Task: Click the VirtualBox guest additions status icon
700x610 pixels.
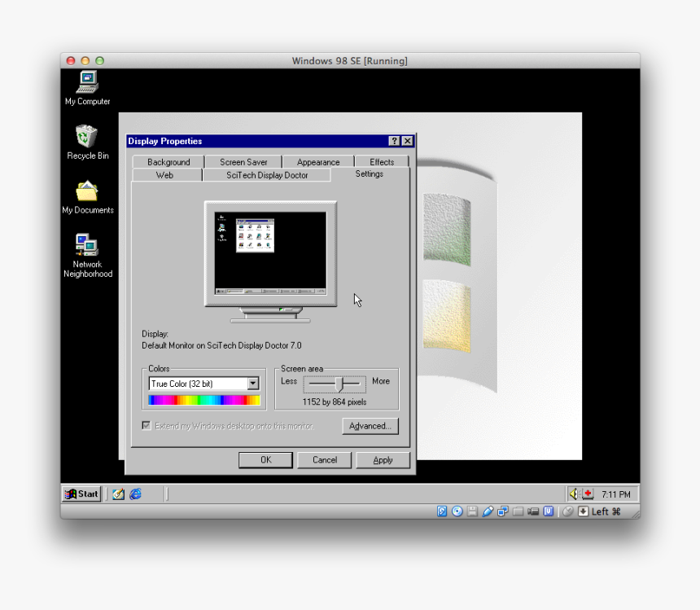Action: 549,511
